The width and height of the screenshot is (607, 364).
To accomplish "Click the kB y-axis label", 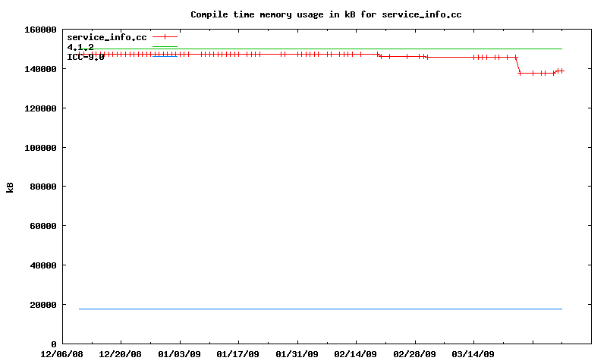I will click(10, 187).
